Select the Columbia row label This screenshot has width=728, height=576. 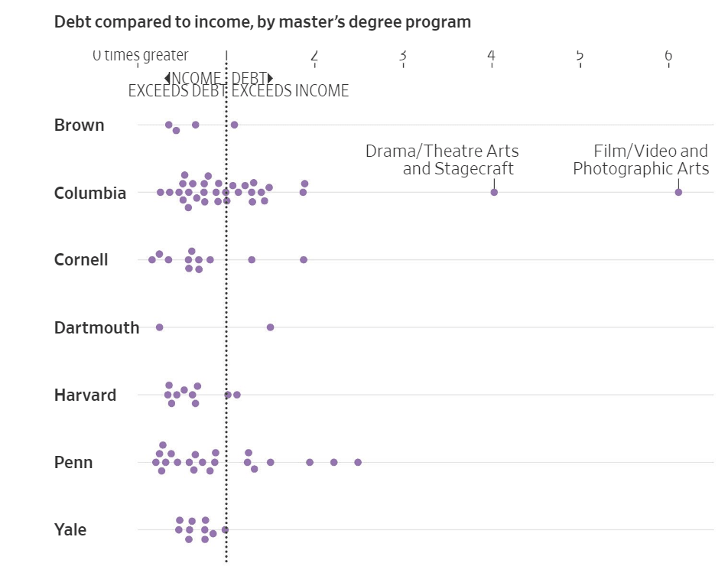(x=90, y=193)
